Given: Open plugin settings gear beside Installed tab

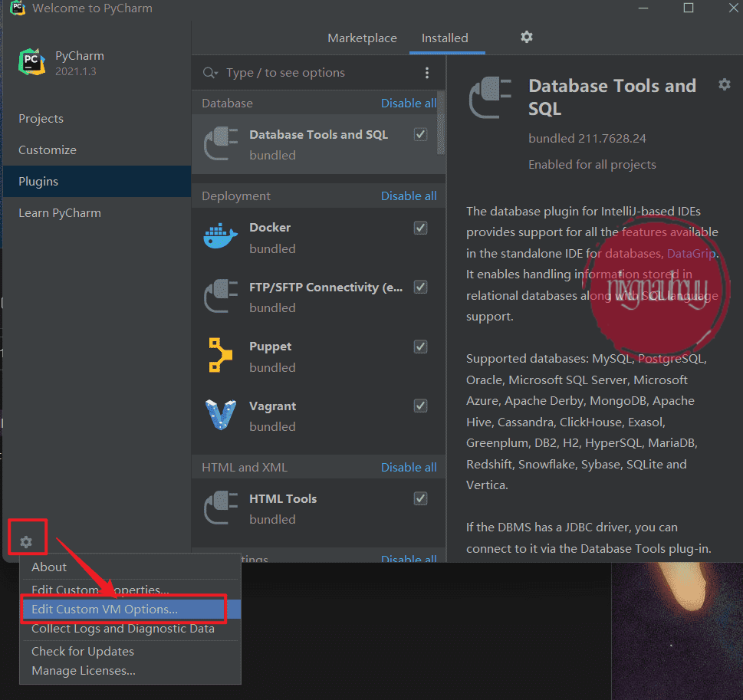Looking at the screenshot, I should click(527, 37).
